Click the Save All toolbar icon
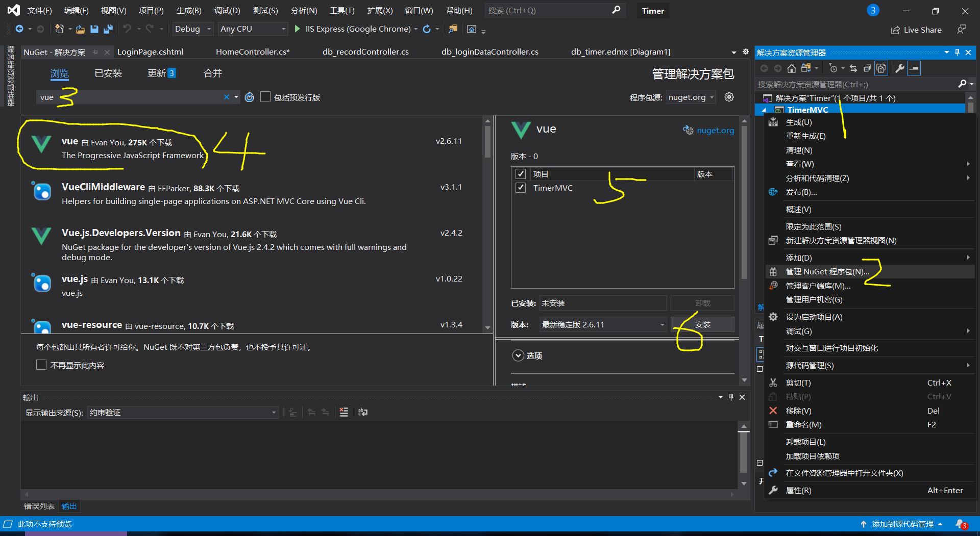This screenshot has height=536, width=980. click(108, 29)
